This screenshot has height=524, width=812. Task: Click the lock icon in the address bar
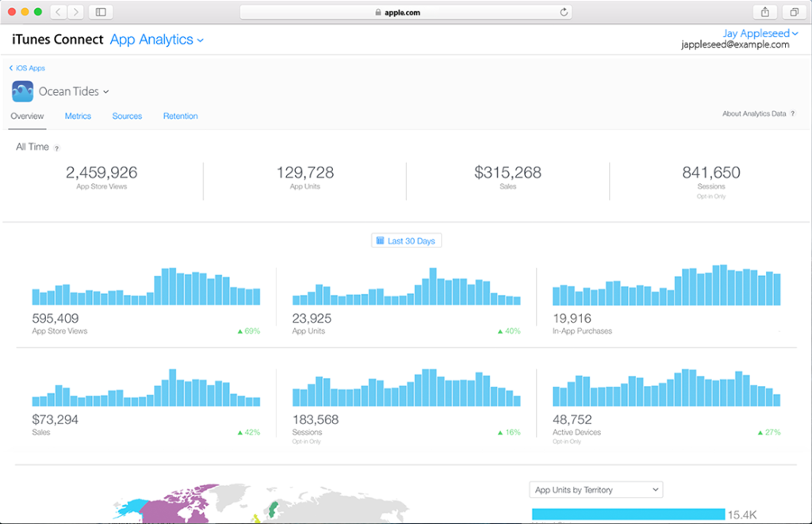378,13
